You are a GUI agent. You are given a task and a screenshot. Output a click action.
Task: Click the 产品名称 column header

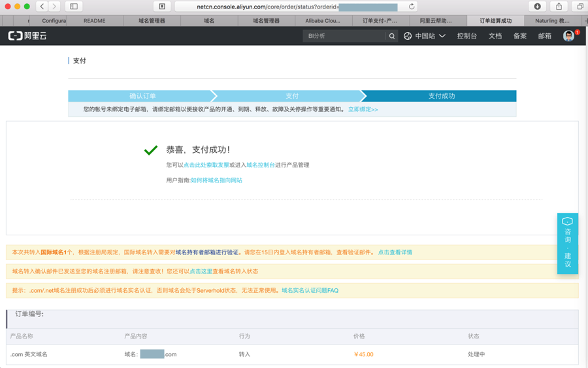click(22, 336)
